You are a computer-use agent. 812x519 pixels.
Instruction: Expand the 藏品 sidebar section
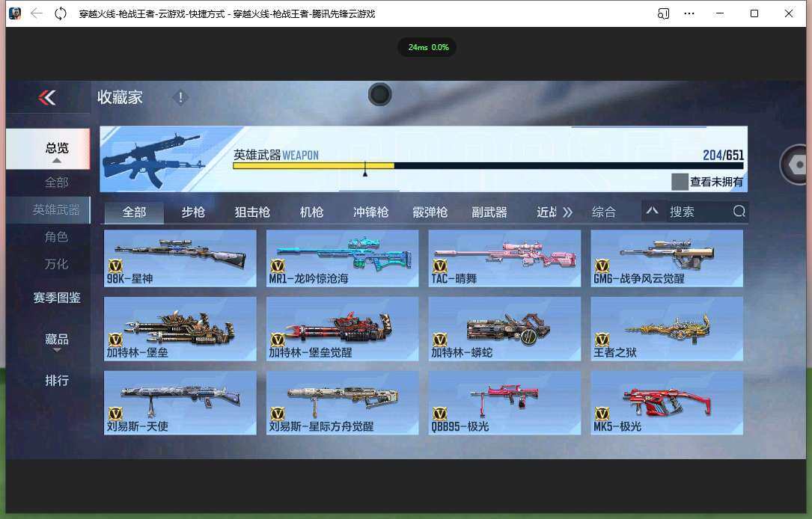(57, 350)
